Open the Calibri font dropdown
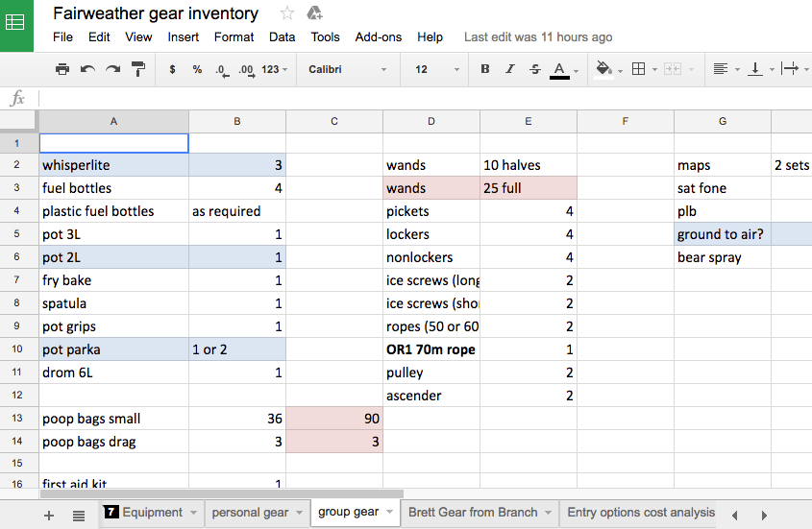This screenshot has width=812, height=529. click(x=347, y=69)
